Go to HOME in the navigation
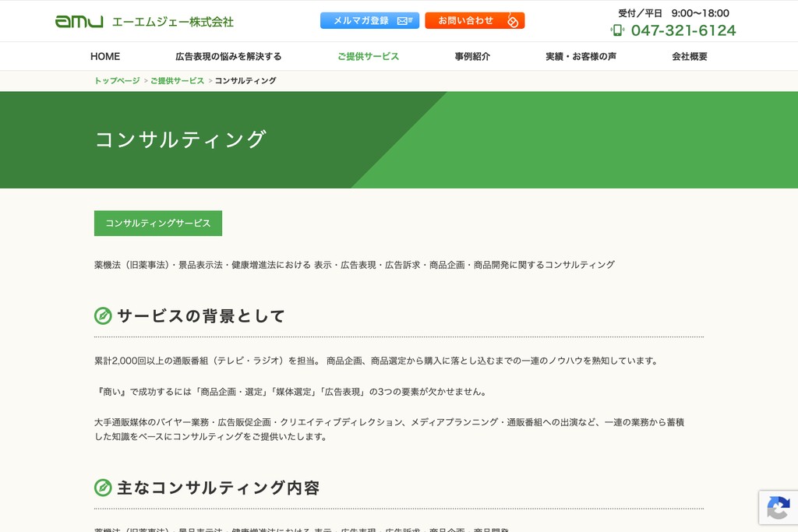Screen dimensions: 798x532 (x=105, y=56)
